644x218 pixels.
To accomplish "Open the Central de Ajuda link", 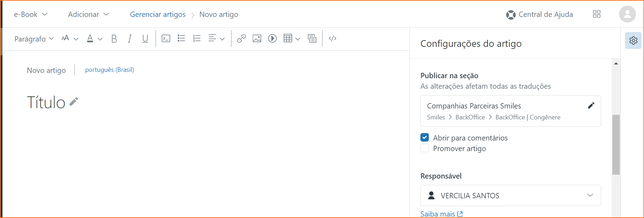I will tap(540, 14).
